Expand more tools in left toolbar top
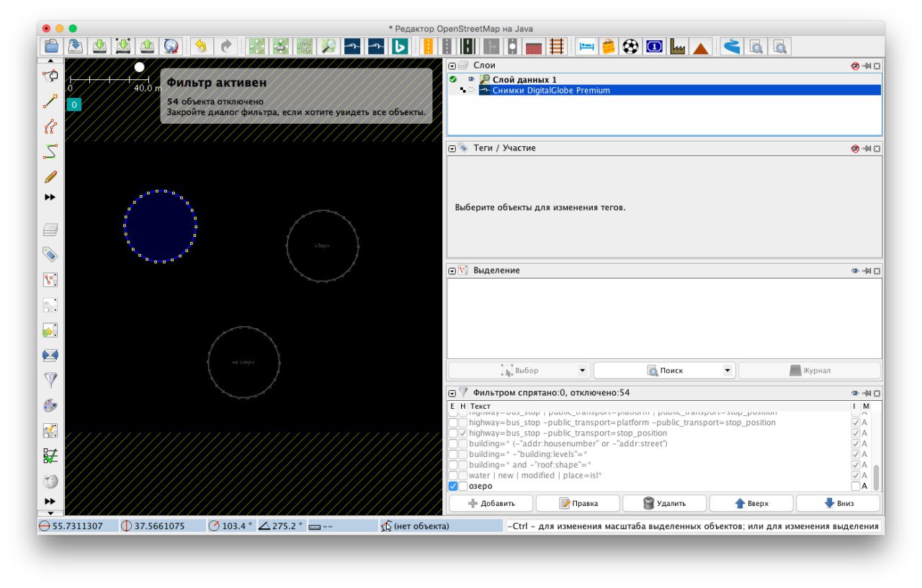Viewport: 922px width, 588px height. [50, 197]
